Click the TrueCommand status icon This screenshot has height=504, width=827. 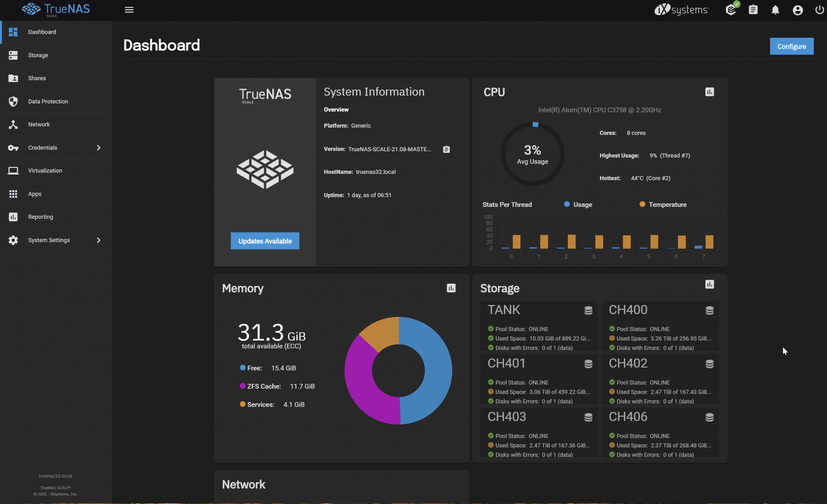click(731, 10)
